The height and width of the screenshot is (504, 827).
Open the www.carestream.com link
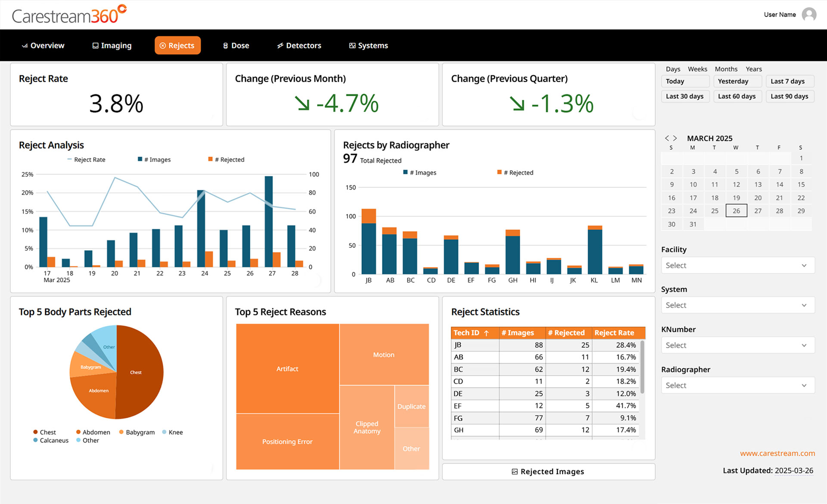click(x=777, y=453)
